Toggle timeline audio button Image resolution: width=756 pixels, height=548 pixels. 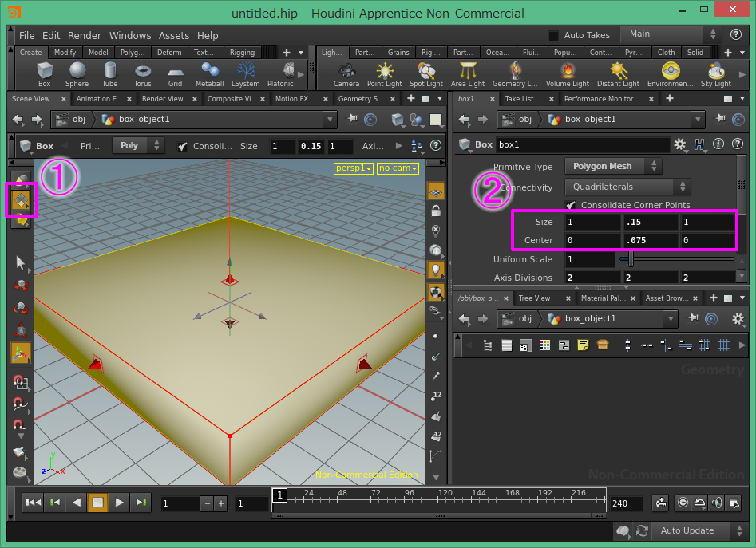(717, 503)
